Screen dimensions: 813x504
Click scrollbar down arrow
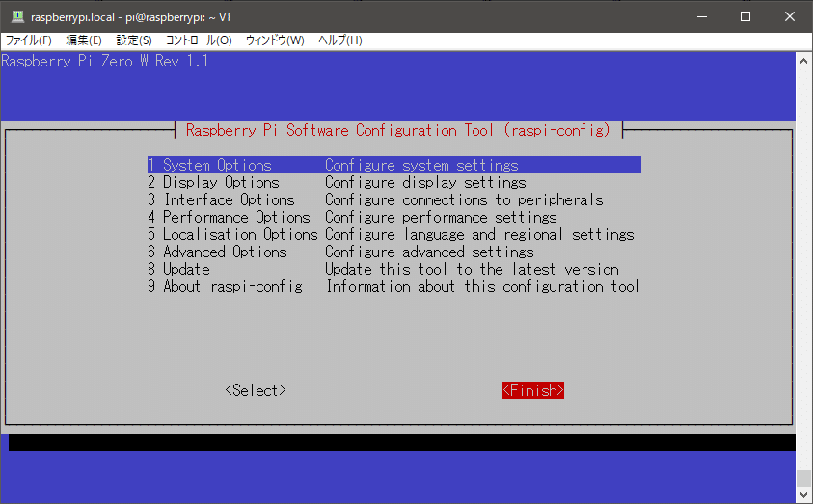(803, 494)
